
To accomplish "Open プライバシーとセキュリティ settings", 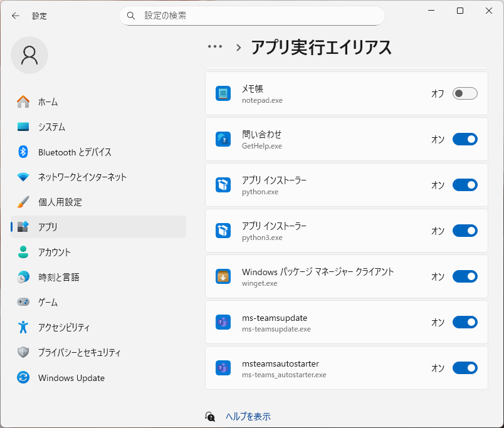I will tap(79, 353).
